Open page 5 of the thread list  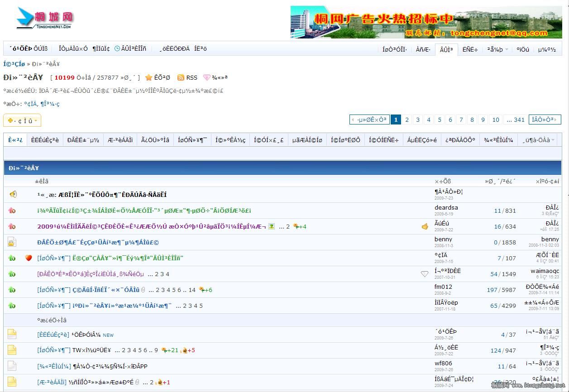coord(439,120)
